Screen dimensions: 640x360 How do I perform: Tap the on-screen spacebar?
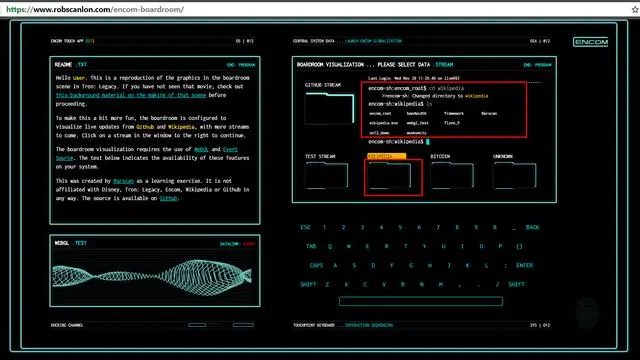[x=421, y=301]
